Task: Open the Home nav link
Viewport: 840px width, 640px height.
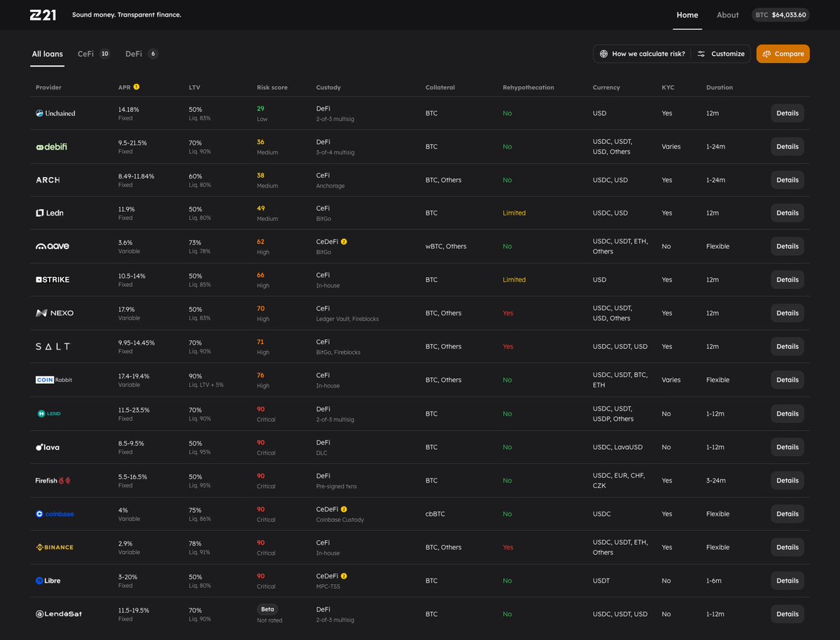Action: click(x=687, y=15)
